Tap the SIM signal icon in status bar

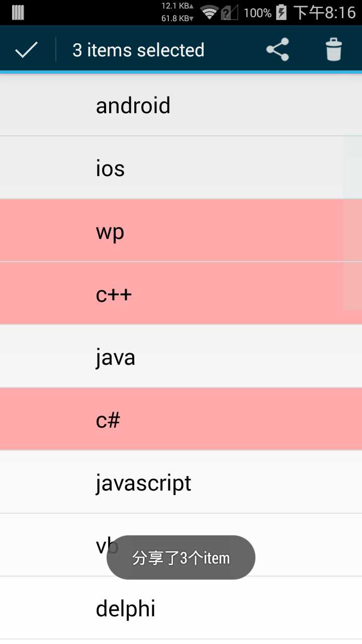[x=229, y=13]
